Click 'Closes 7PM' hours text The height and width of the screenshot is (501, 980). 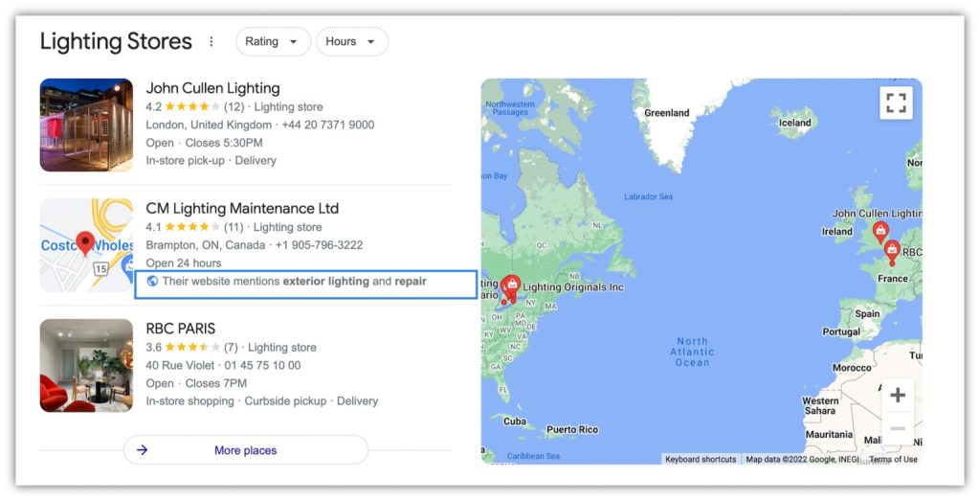tap(215, 383)
